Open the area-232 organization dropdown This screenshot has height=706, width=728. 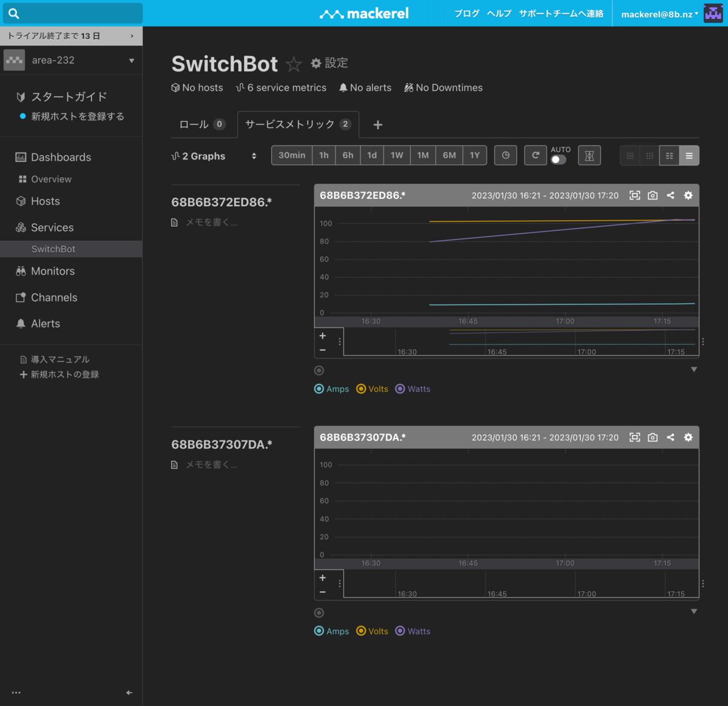point(71,60)
